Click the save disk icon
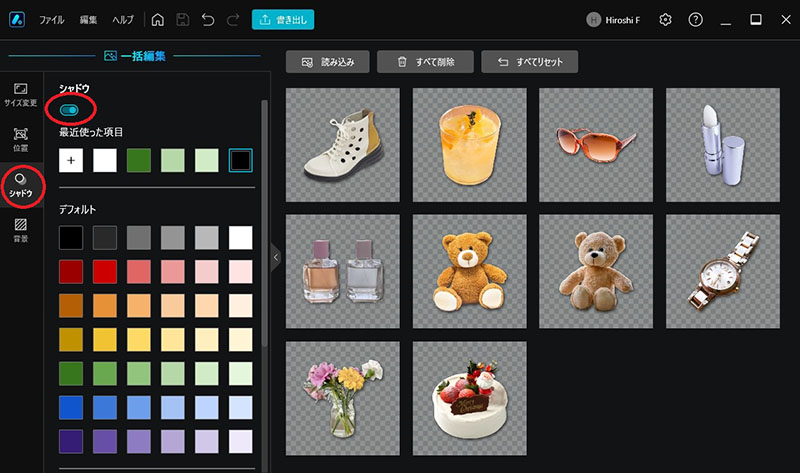This screenshot has height=473, width=800. [x=183, y=20]
